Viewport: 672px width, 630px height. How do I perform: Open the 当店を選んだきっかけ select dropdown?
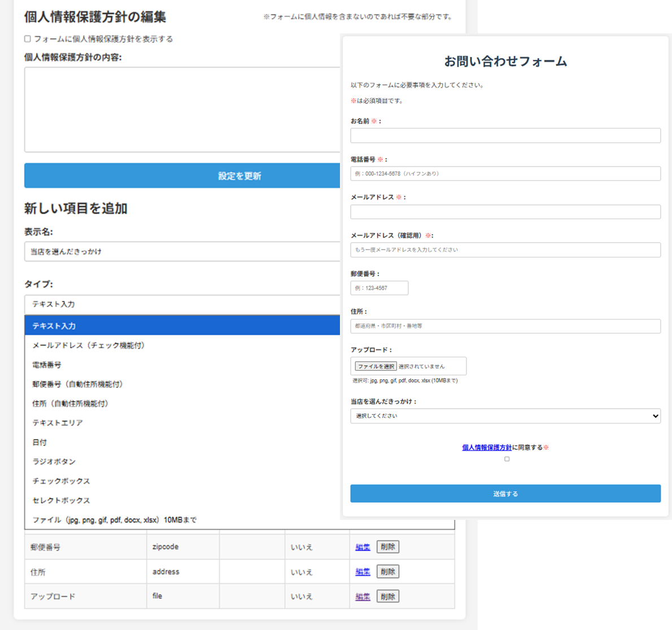pos(505,416)
